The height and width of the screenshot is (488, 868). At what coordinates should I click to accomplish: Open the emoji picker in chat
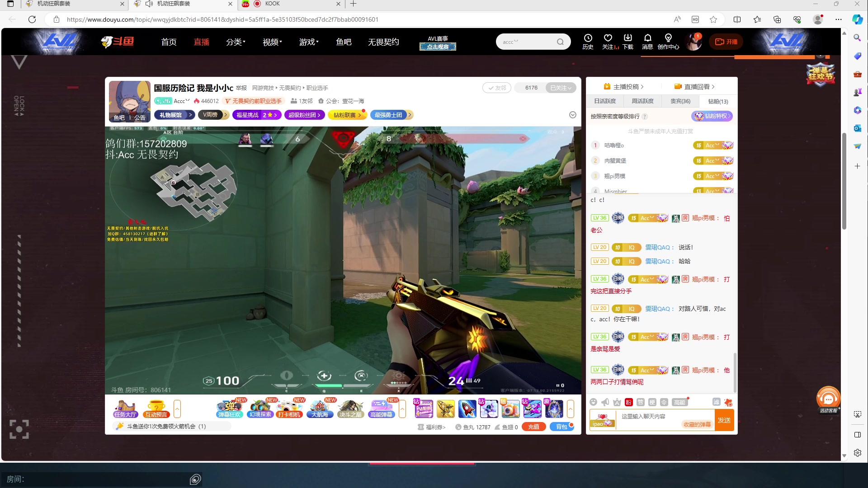[593, 402]
